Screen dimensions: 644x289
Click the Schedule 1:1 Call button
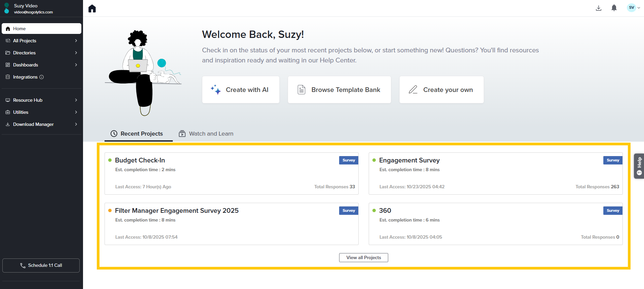[41, 265]
